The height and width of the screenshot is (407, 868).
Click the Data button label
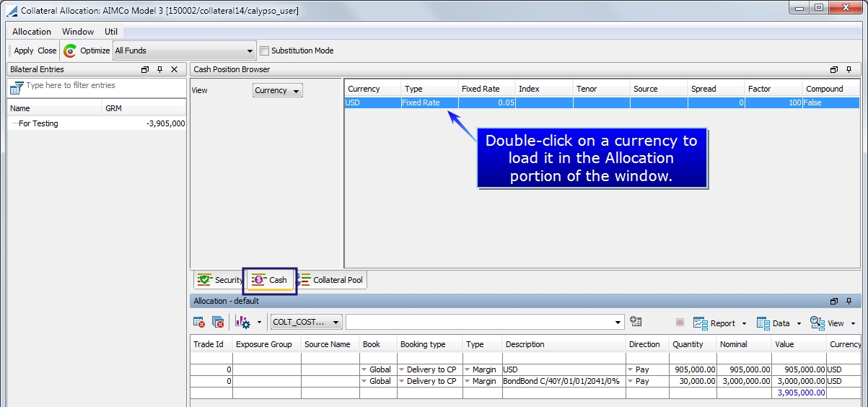pos(781,323)
